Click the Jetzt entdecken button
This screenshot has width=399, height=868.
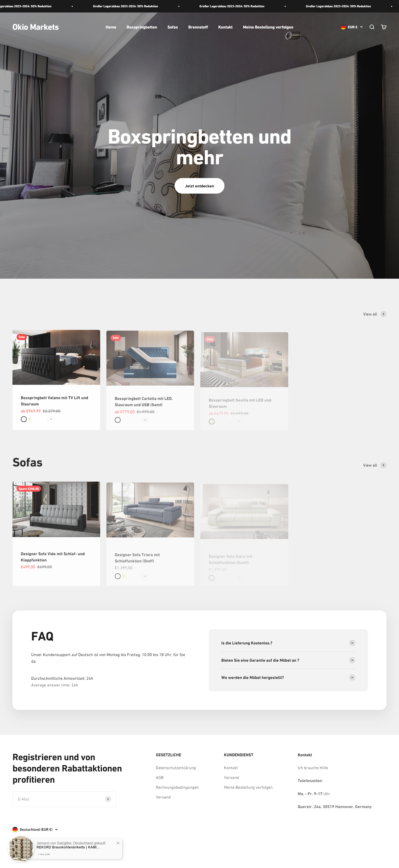point(199,186)
